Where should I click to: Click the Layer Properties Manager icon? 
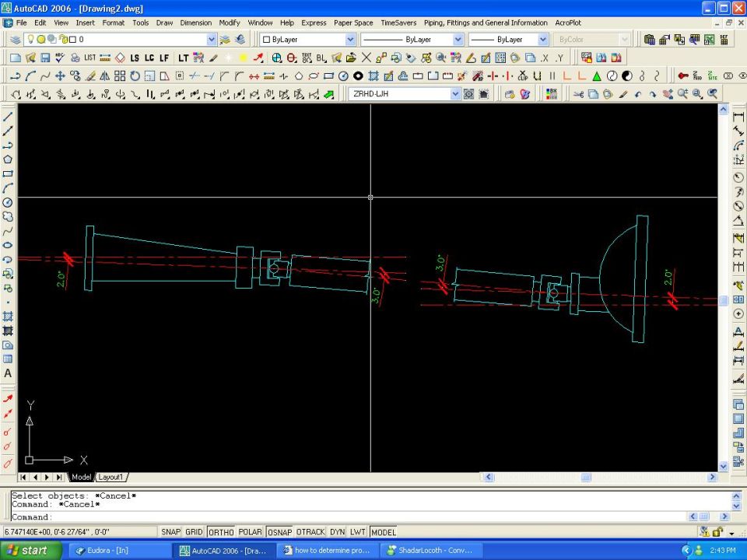coord(16,40)
